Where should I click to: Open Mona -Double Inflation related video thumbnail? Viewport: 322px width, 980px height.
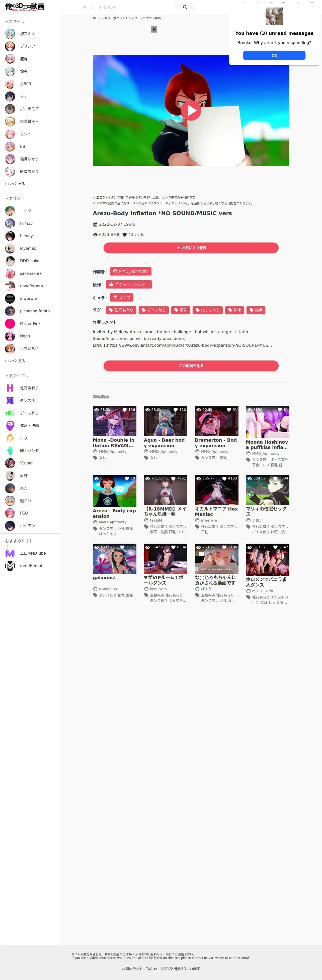[x=114, y=421]
